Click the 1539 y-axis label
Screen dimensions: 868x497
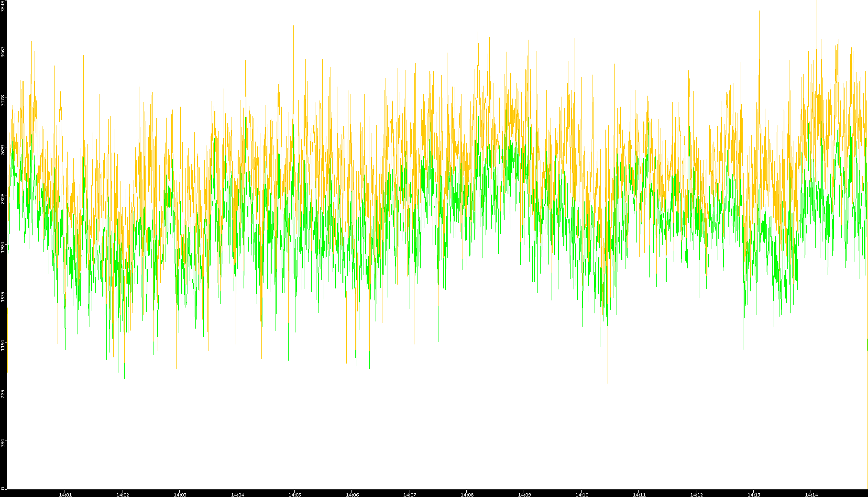pyautogui.click(x=3, y=297)
